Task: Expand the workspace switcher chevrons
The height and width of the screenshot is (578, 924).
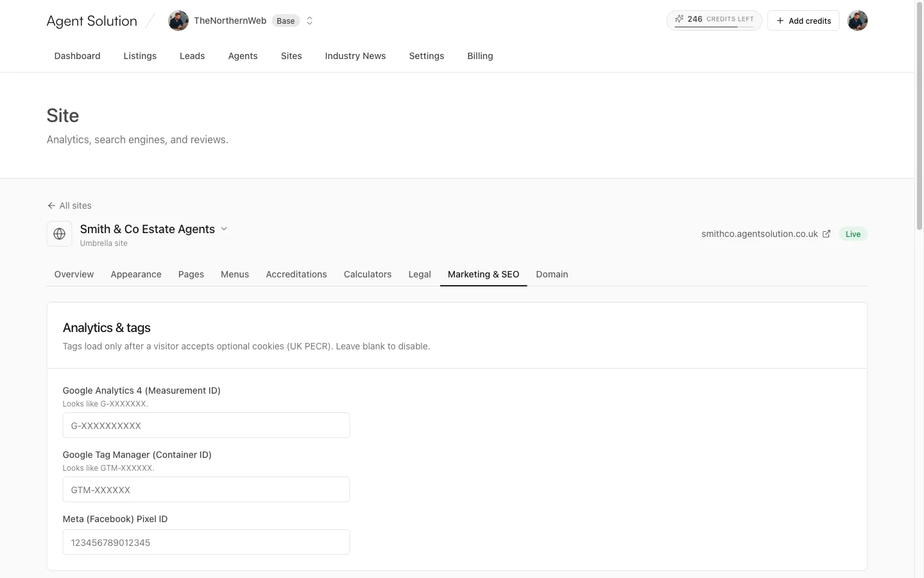Action: pyautogui.click(x=309, y=21)
